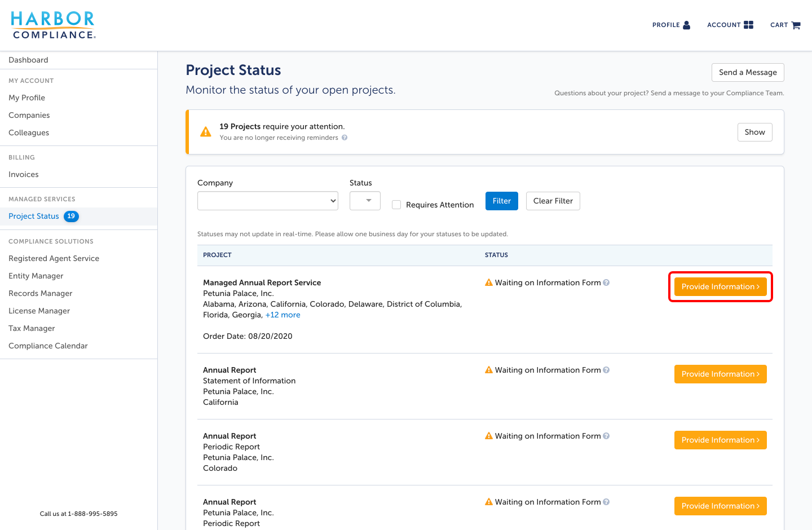Image resolution: width=812 pixels, height=530 pixels.
Task: Open Invoices in sidebar
Action: pyautogui.click(x=24, y=174)
